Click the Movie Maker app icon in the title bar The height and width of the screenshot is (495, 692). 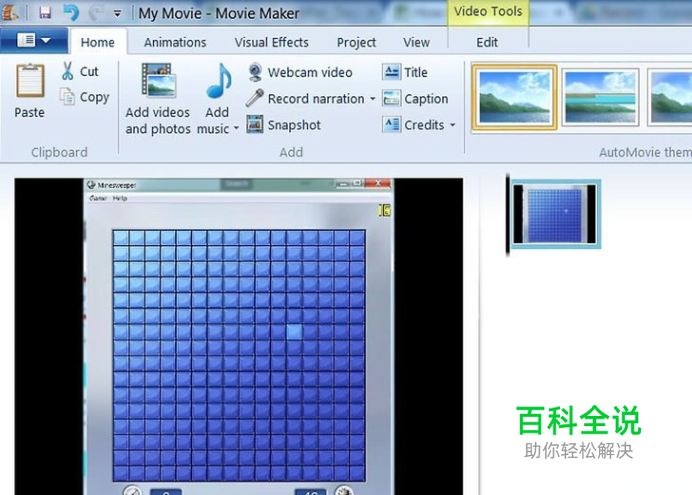tap(11, 12)
